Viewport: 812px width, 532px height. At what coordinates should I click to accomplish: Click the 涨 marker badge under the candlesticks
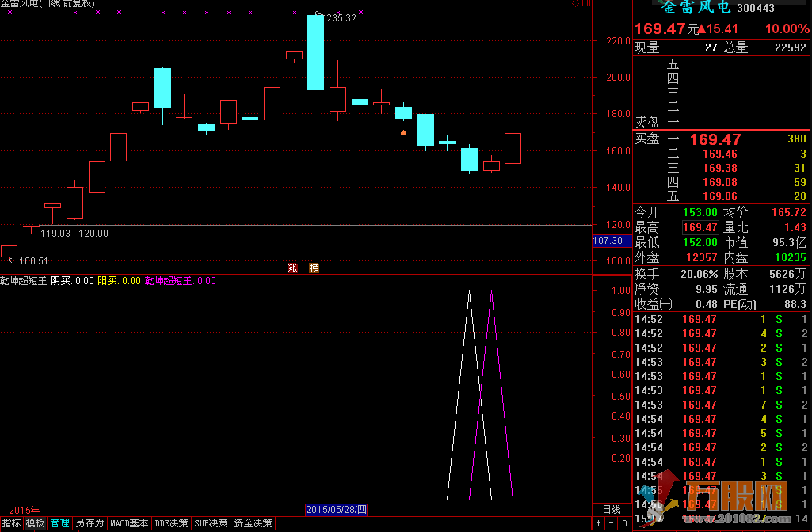pos(292,268)
